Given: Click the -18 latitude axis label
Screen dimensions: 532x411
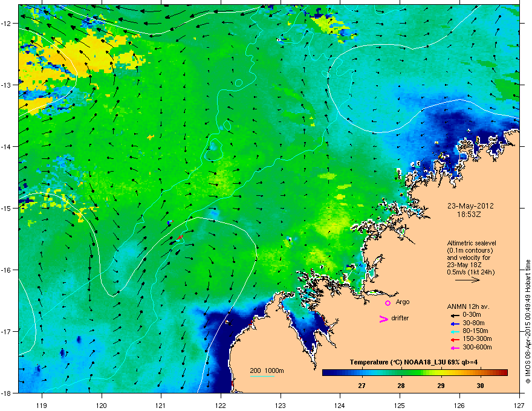Looking at the screenshot, I should tap(7, 393).
